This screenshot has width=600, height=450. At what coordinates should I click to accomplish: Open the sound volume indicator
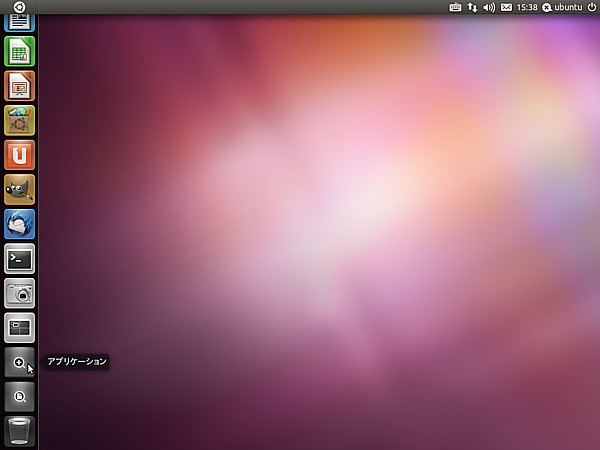pos(489,7)
